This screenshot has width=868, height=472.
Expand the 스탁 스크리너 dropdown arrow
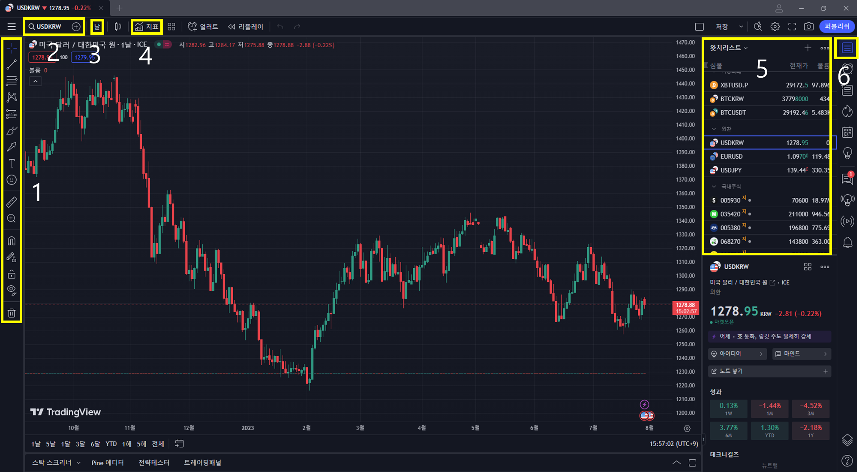[x=78, y=463]
